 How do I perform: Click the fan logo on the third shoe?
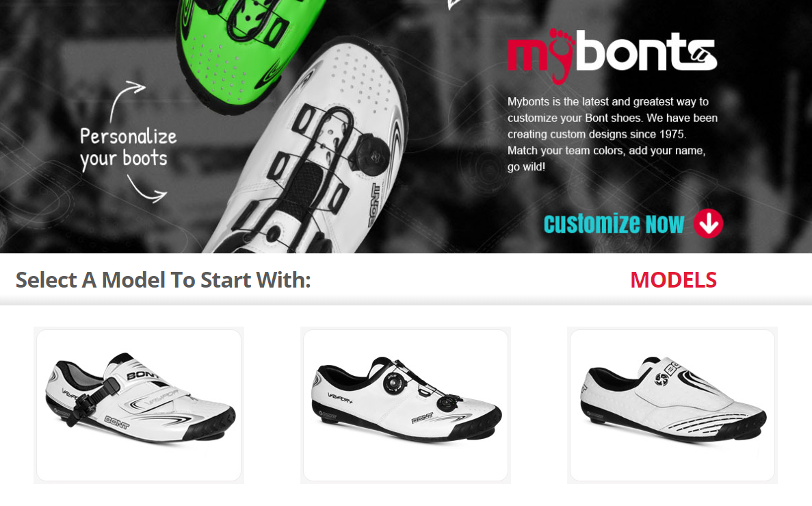tap(662, 380)
